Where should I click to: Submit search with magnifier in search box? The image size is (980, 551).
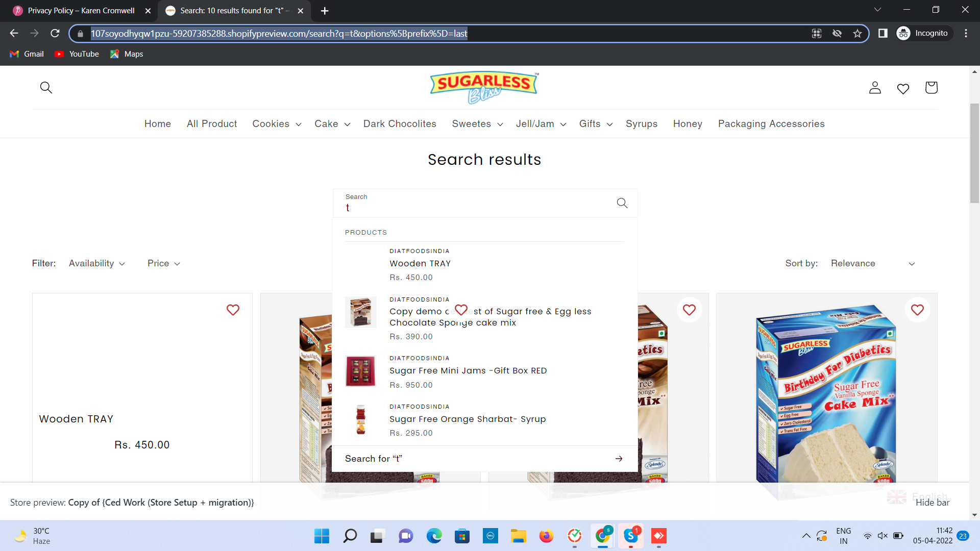point(622,203)
